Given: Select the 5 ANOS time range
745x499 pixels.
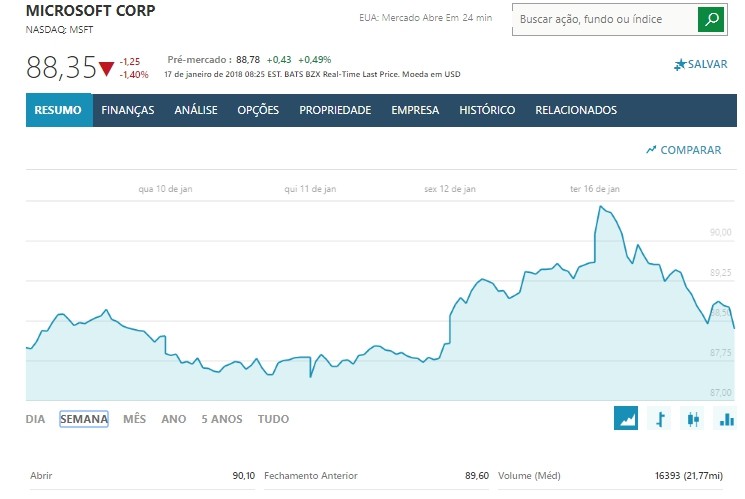Looking at the screenshot, I should click(x=221, y=419).
